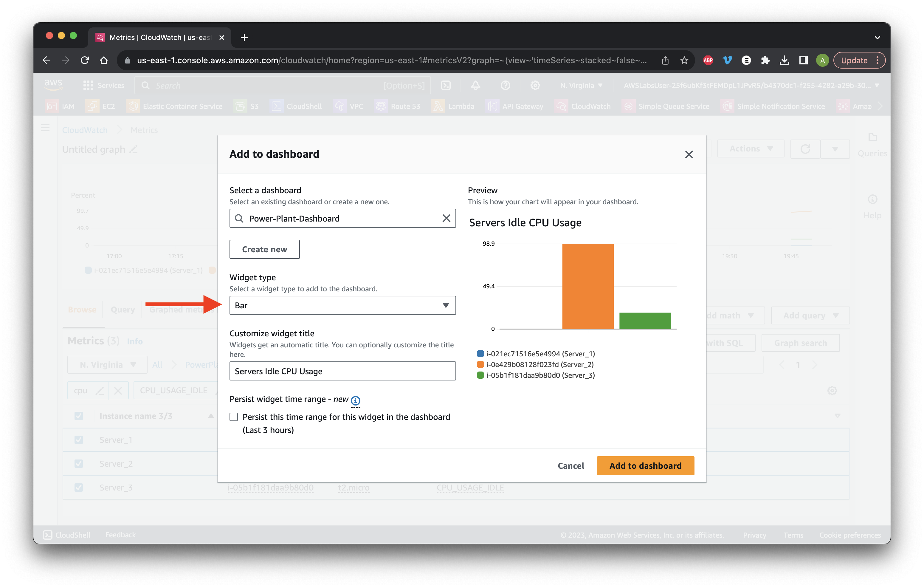
Task: Click the Add to dashboard button
Action: coord(645,465)
